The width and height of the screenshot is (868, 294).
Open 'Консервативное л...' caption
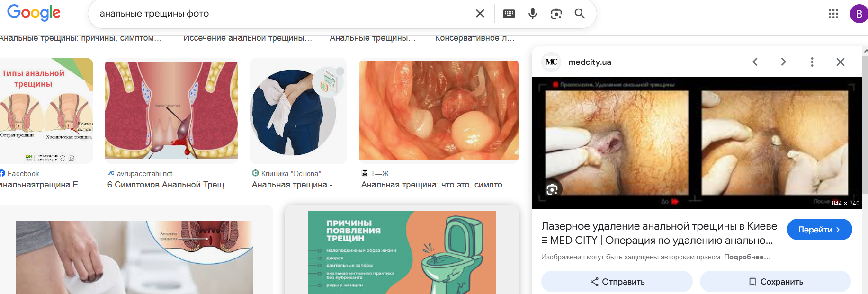tap(475, 38)
